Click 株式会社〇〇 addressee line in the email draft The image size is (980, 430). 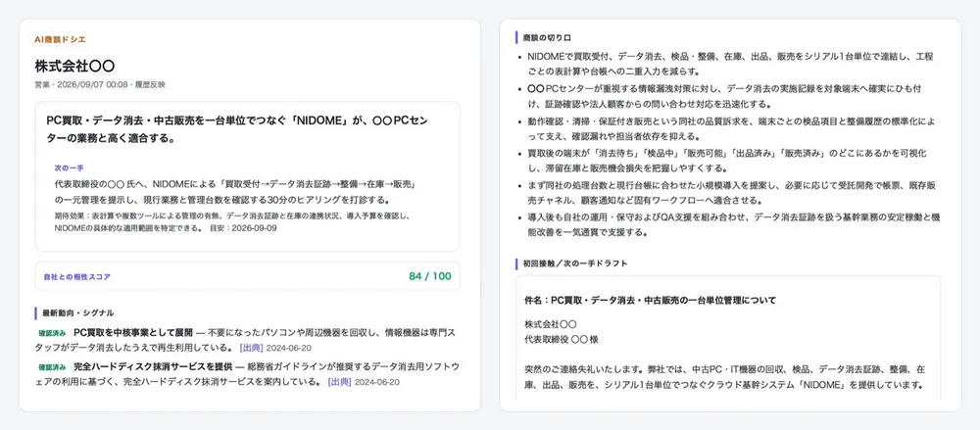point(551,325)
